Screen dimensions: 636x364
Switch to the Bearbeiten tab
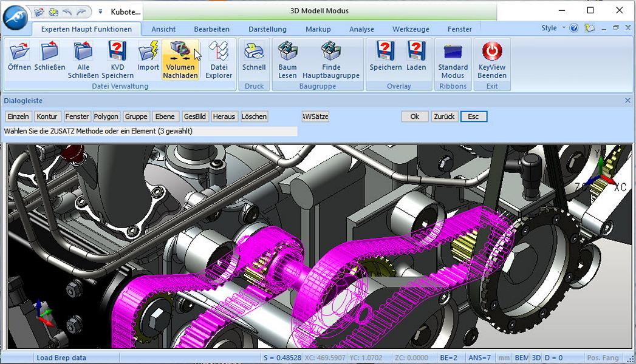212,29
